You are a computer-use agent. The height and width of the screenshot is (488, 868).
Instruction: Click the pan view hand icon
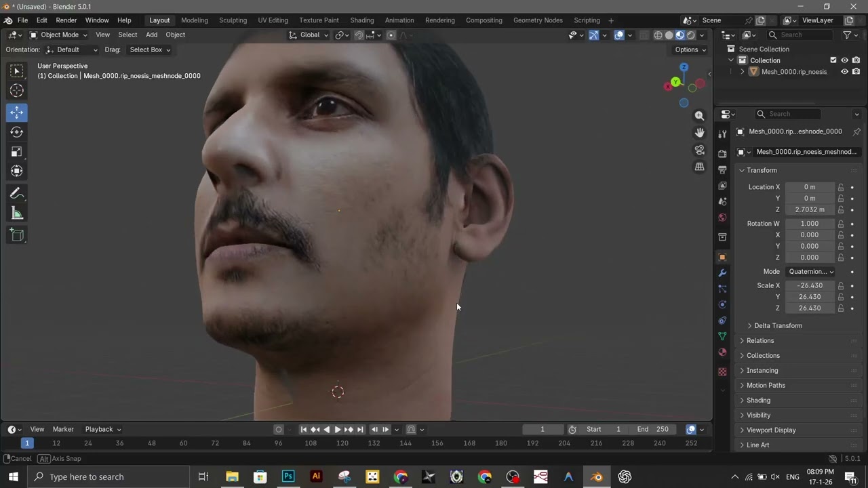699,133
